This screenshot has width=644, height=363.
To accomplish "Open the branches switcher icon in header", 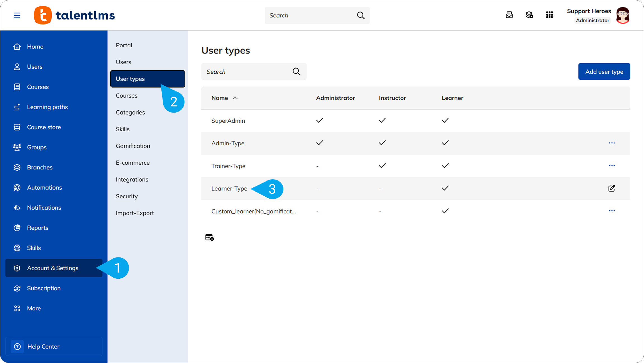I will [x=529, y=15].
